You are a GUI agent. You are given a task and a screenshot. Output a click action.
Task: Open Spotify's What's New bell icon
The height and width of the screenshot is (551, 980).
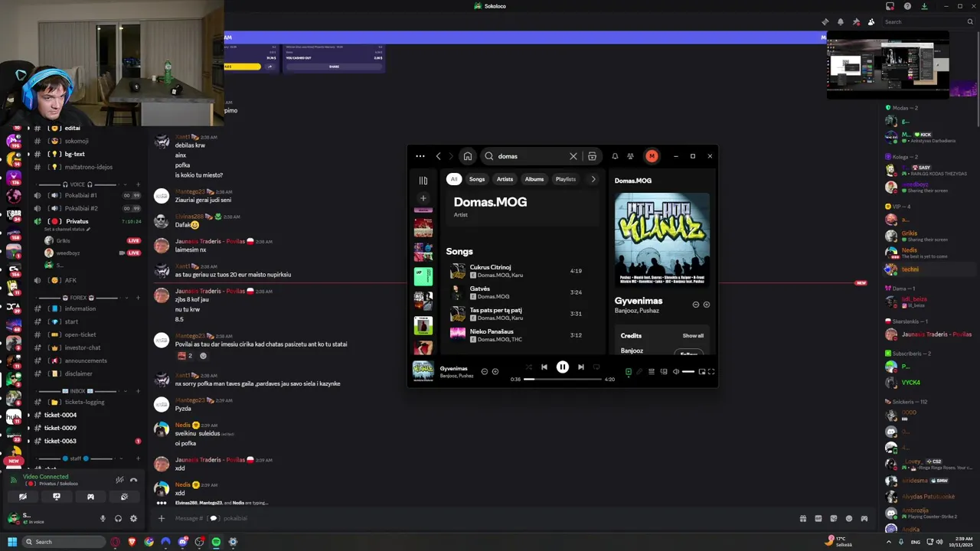(x=615, y=156)
